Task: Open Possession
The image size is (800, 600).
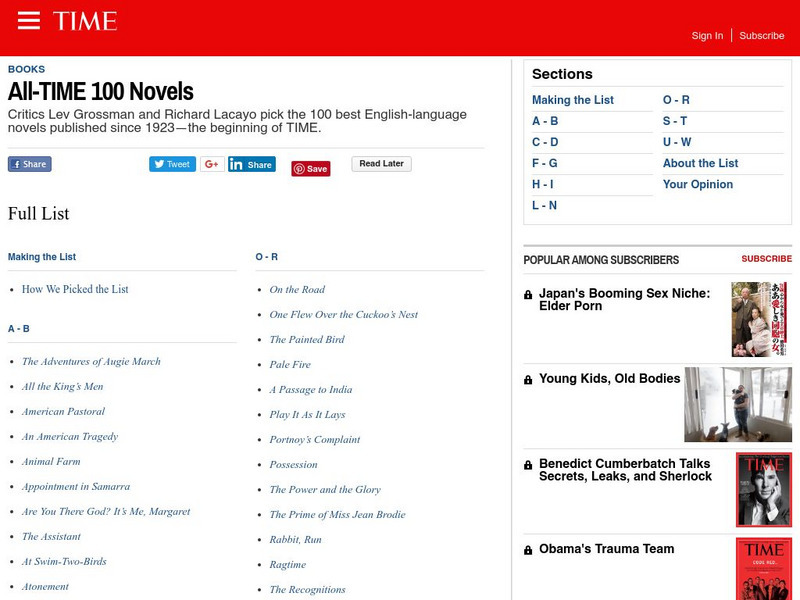Action: 293,464
